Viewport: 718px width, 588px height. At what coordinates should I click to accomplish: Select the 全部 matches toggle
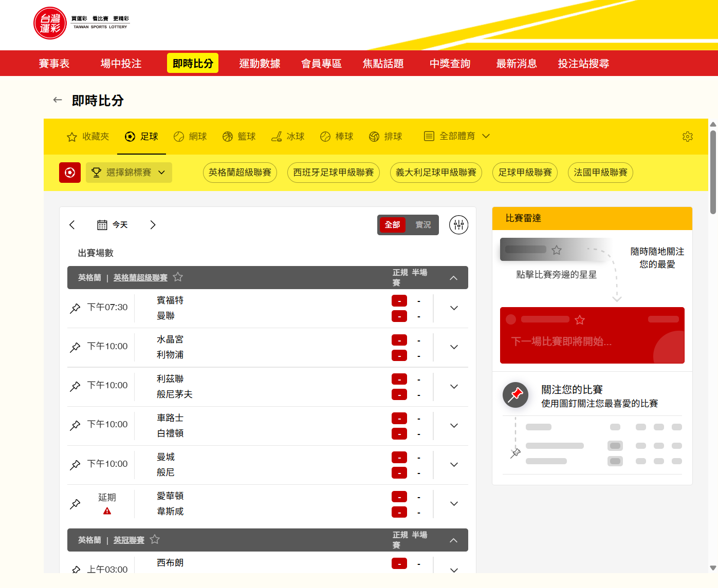[392, 225]
